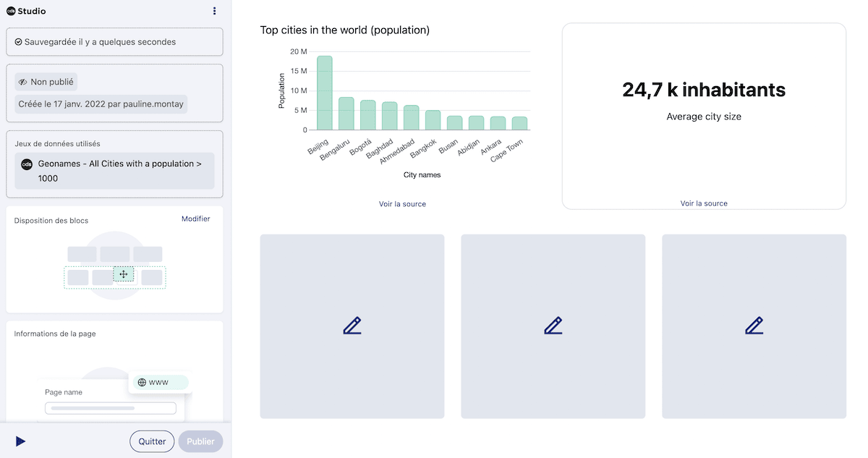Click the globe www icon
868x458 pixels.
(142, 382)
